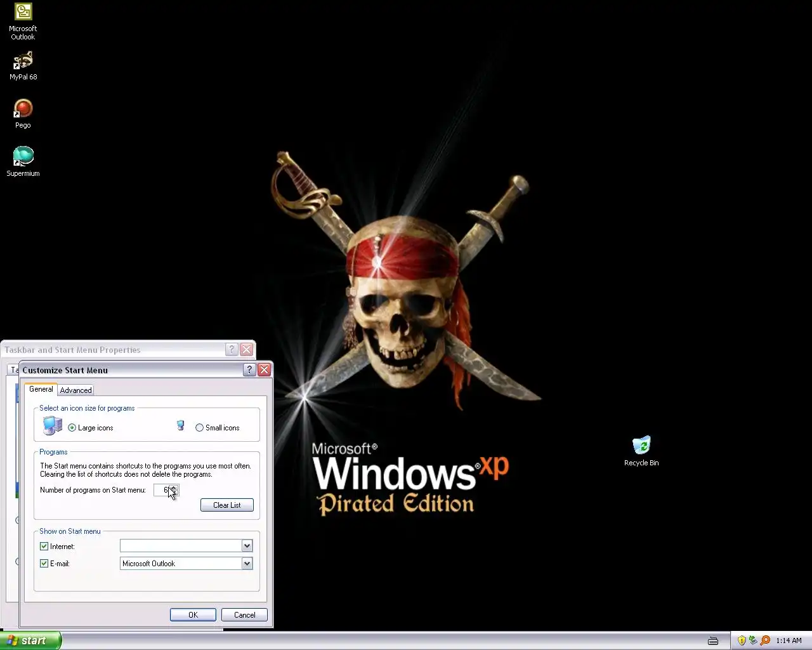Select the Supermium desktop shortcut
This screenshot has width=812, height=650.
23,162
